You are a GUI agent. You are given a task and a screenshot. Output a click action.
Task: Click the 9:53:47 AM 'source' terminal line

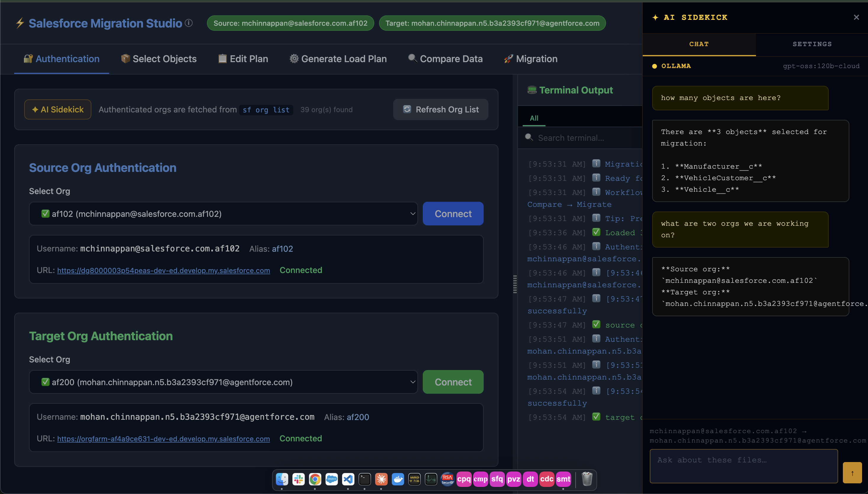pyautogui.click(x=585, y=325)
